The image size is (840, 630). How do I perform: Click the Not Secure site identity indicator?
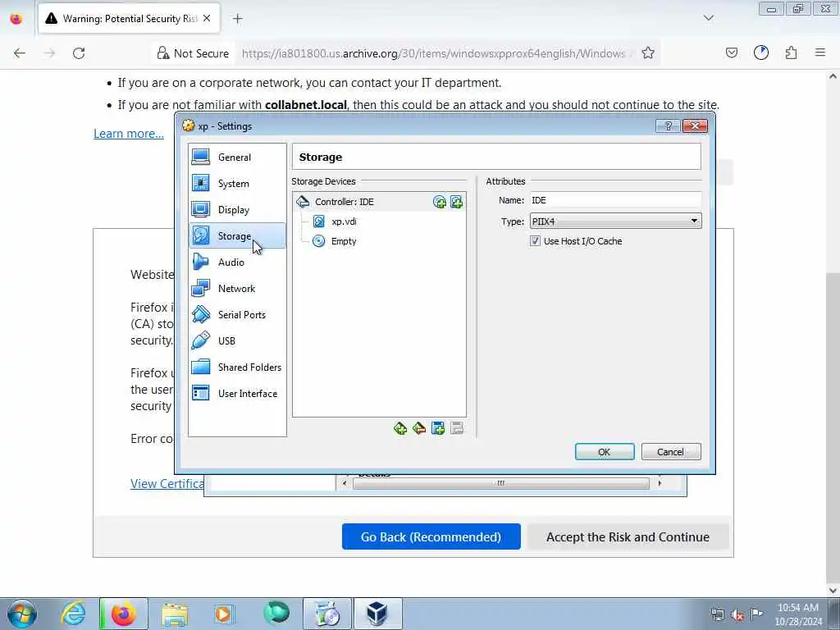(193, 53)
